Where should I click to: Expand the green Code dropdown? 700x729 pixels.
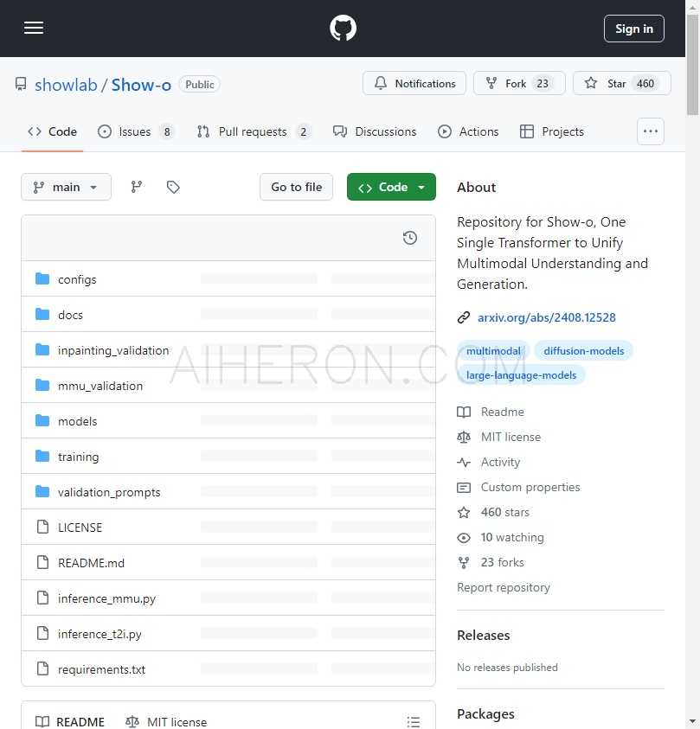point(391,187)
